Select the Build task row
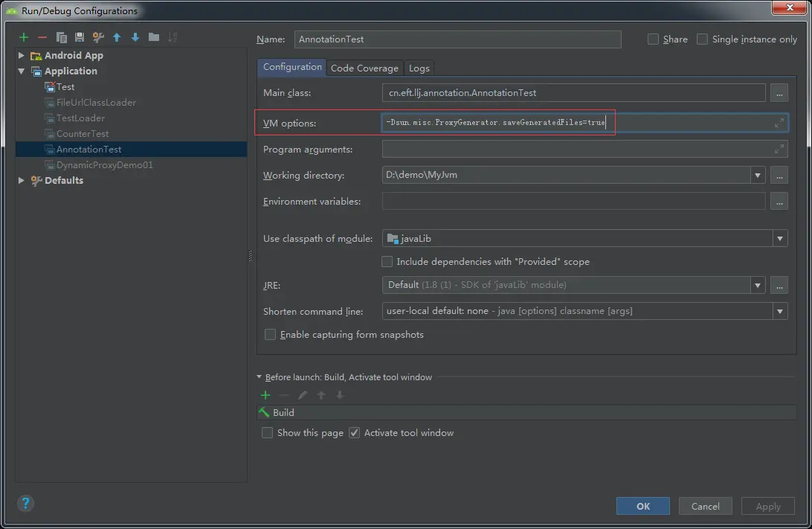812x529 pixels. 526,412
